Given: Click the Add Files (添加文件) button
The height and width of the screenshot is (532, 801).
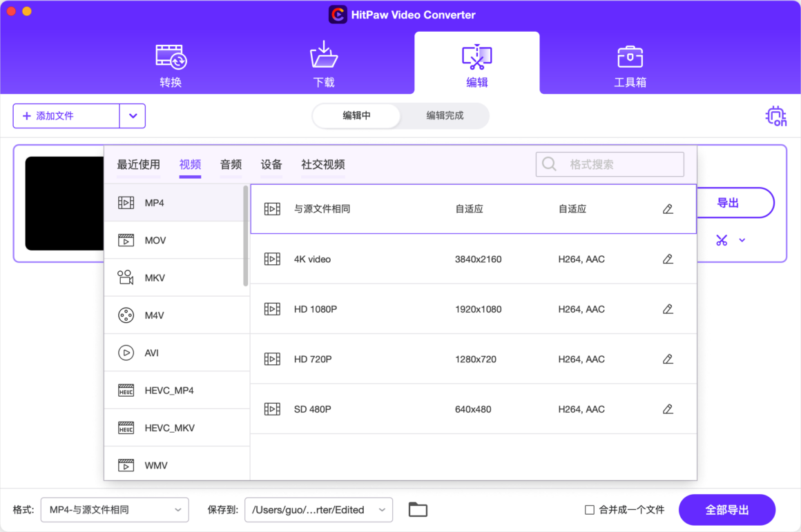Looking at the screenshot, I should tap(66, 116).
